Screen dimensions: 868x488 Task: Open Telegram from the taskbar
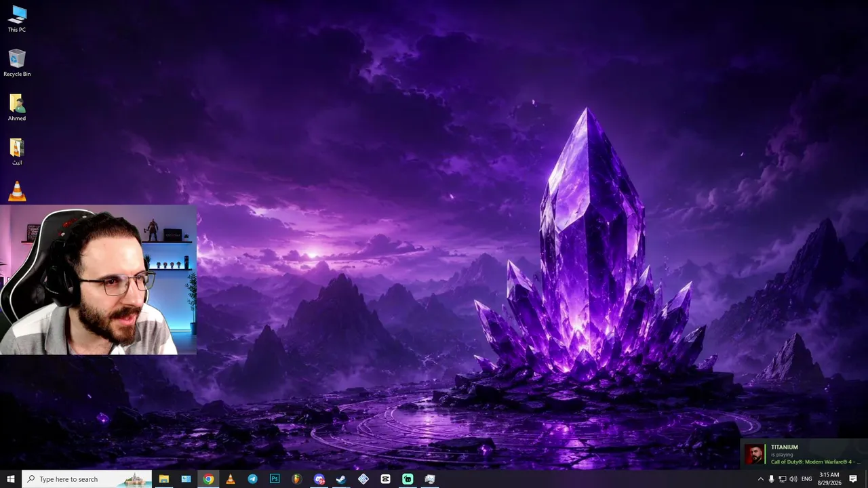(252, 479)
